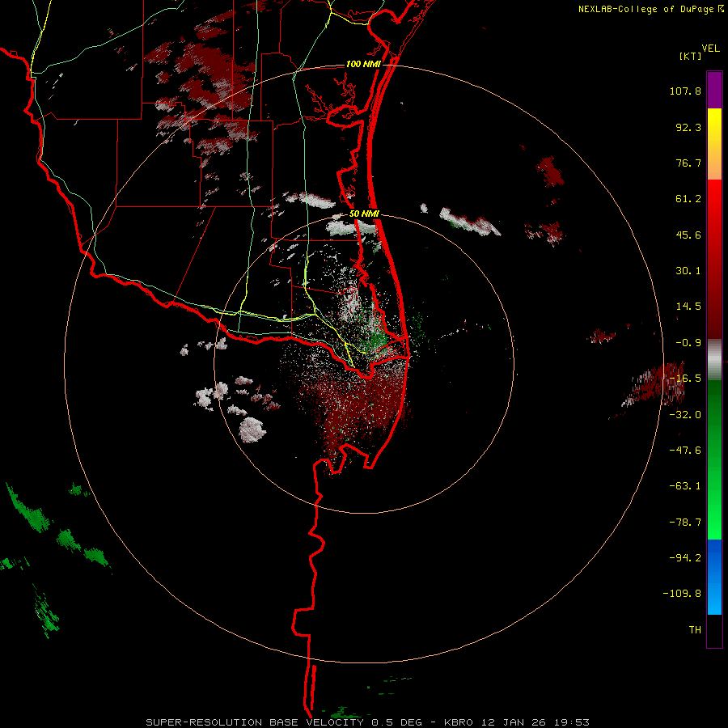The height and width of the screenshot is (728, 728).
Task: Click the 100 NMI range ring label
Action: (363, 64)
